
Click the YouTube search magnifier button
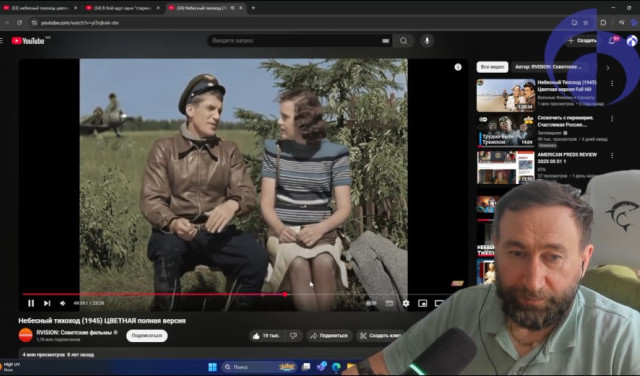click(403, 40)
